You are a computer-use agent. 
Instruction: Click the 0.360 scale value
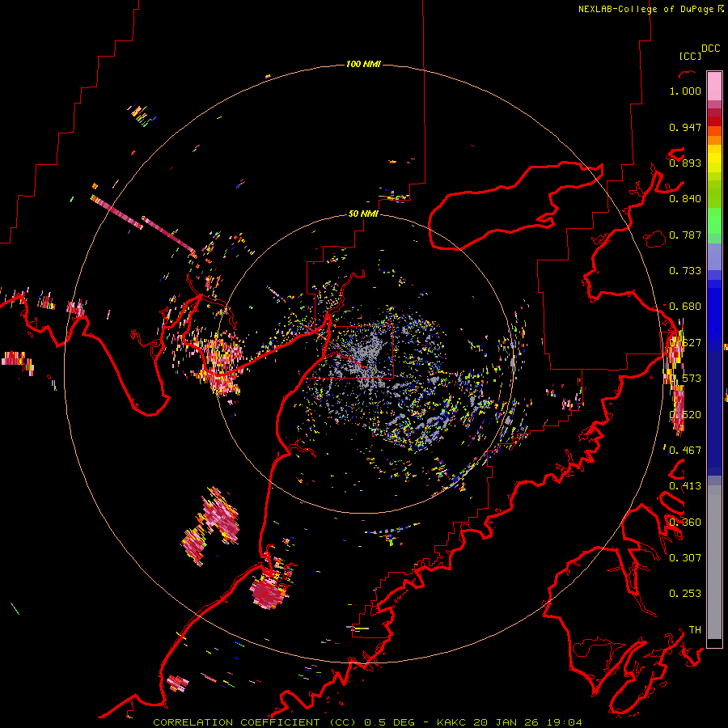(685, 523)
